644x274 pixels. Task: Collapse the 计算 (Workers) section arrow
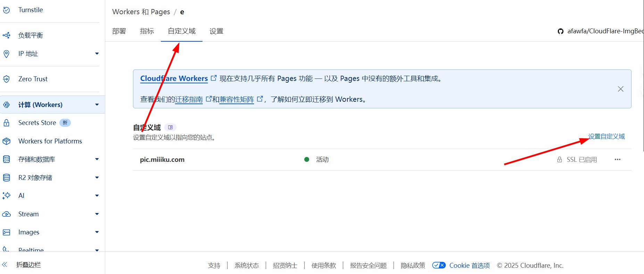tap(97, 105)
